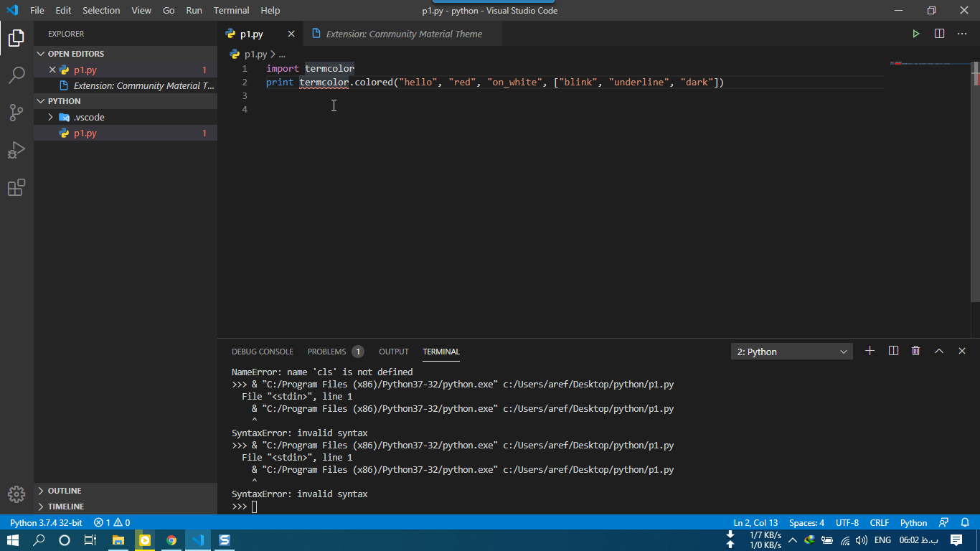
Task: Open p1.py in the PYTHON folder tree
Action: tap(126, 133)
